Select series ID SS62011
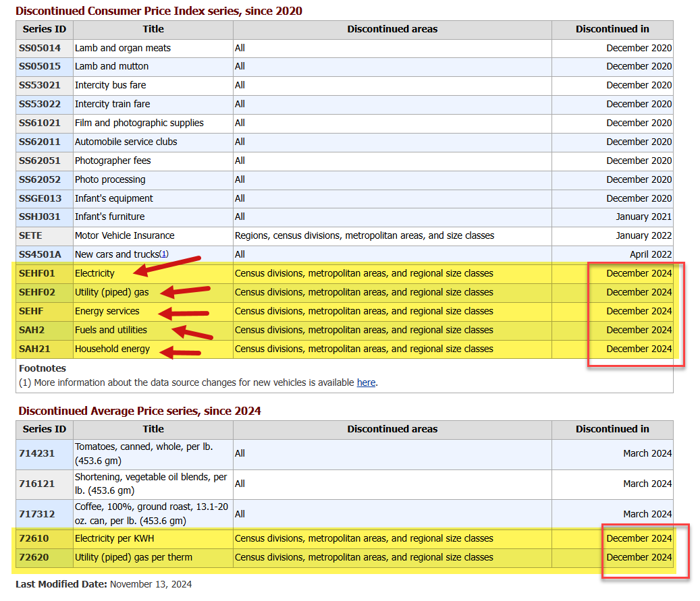The image size is (700, 601). pos(39,142)
